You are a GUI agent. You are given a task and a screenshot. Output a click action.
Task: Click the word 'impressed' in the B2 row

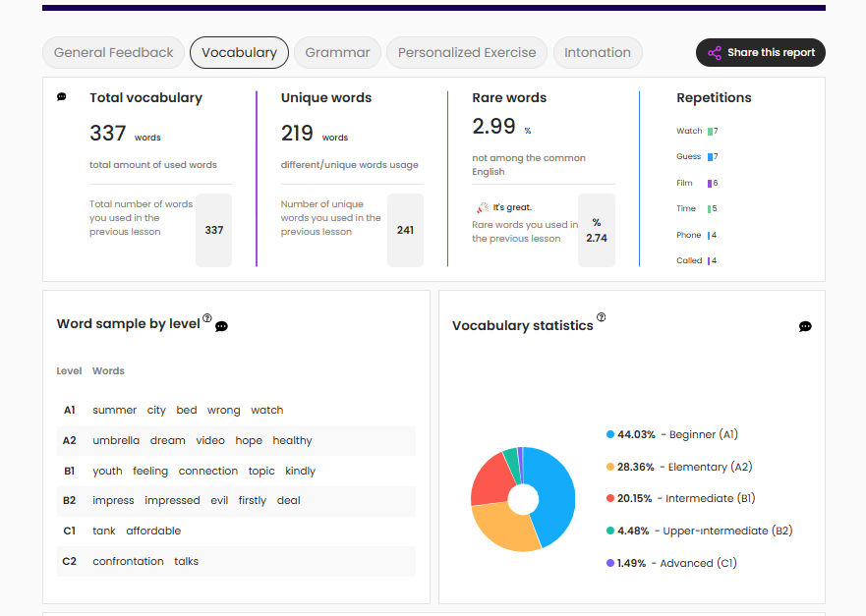[172, 501]
